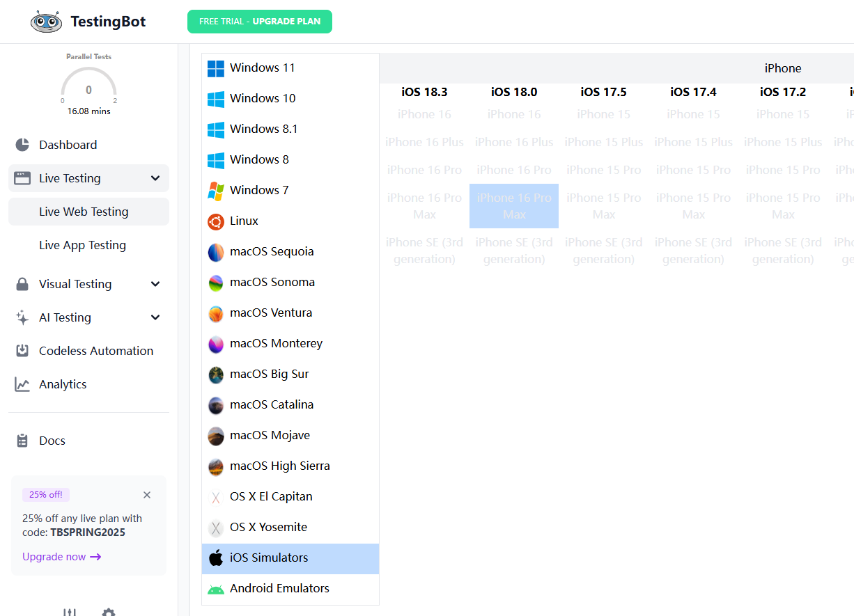Select Android Emulators platform
This screenshot has height=616, width=854.
290,589
